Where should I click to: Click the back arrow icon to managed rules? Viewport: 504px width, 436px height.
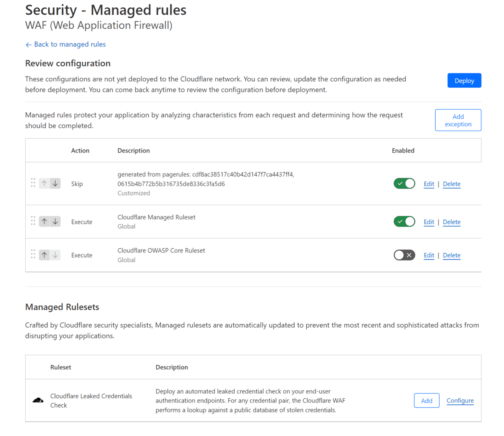28,44
